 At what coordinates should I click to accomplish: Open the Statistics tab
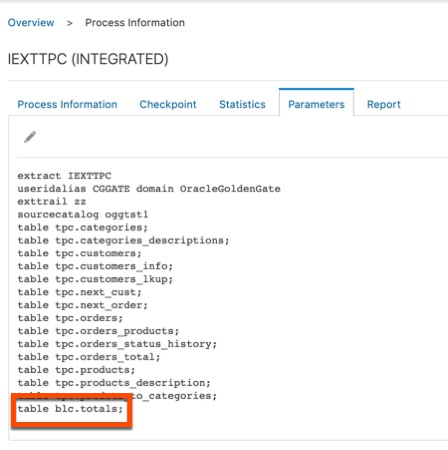(x=242, y=104)
